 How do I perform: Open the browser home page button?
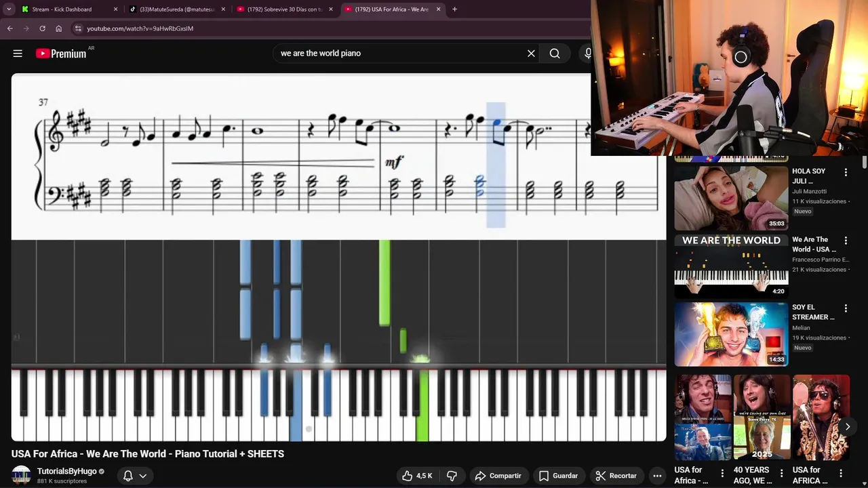[58, 28]
